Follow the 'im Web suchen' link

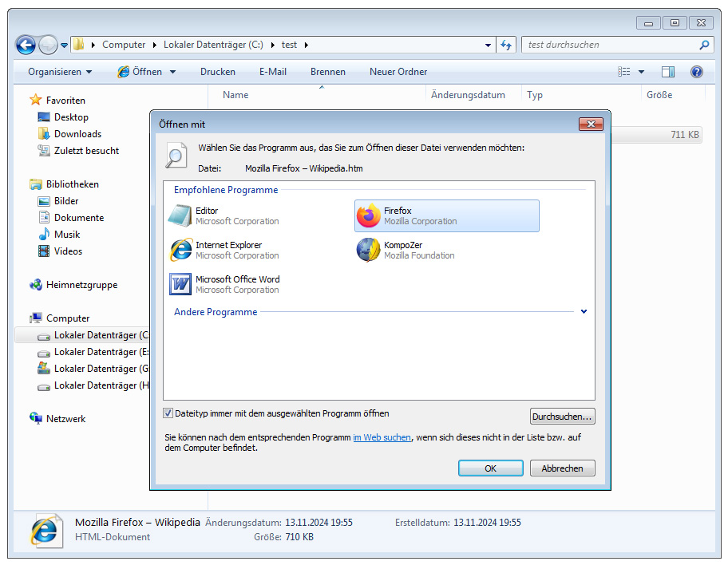[x=382, y=437]
